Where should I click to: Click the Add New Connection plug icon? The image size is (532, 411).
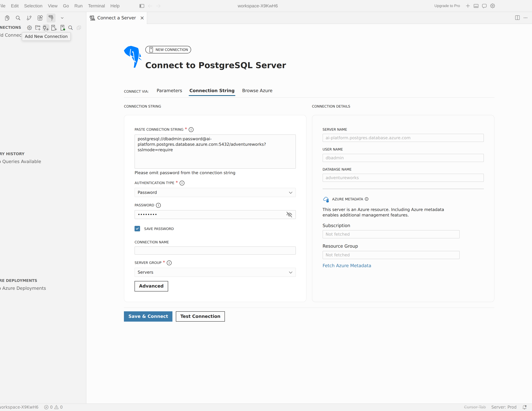click(46, 28)
